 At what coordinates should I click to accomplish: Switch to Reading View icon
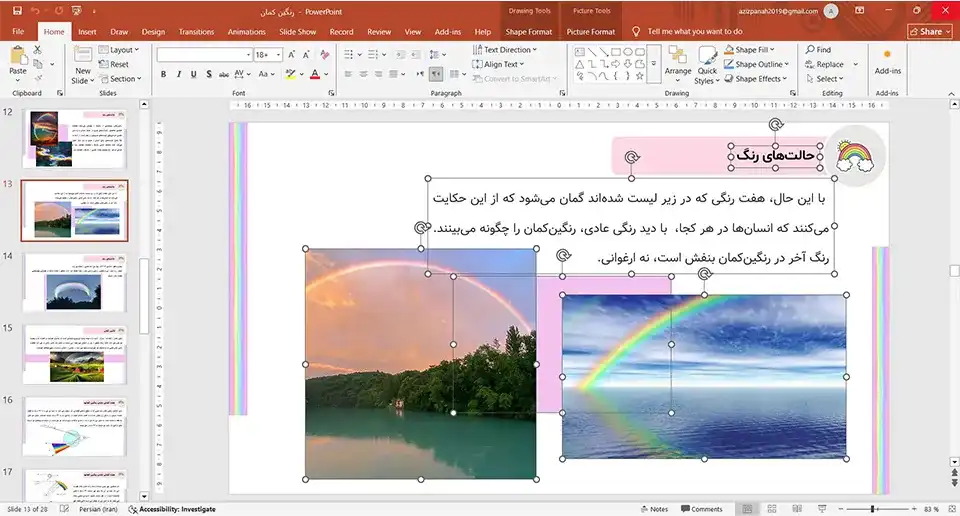click(797, 509)
